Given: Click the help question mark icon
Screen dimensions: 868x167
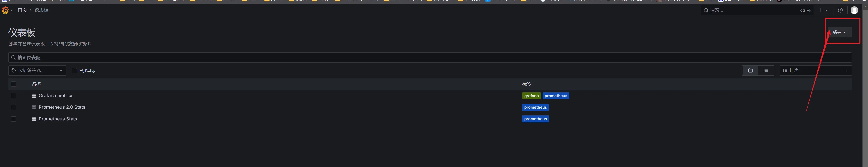Looking at the screenshot, I should [x=840, y=10].
